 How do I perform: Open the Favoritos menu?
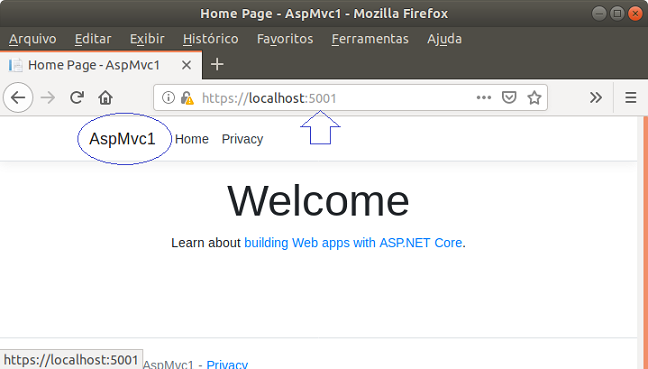[285, 39]
